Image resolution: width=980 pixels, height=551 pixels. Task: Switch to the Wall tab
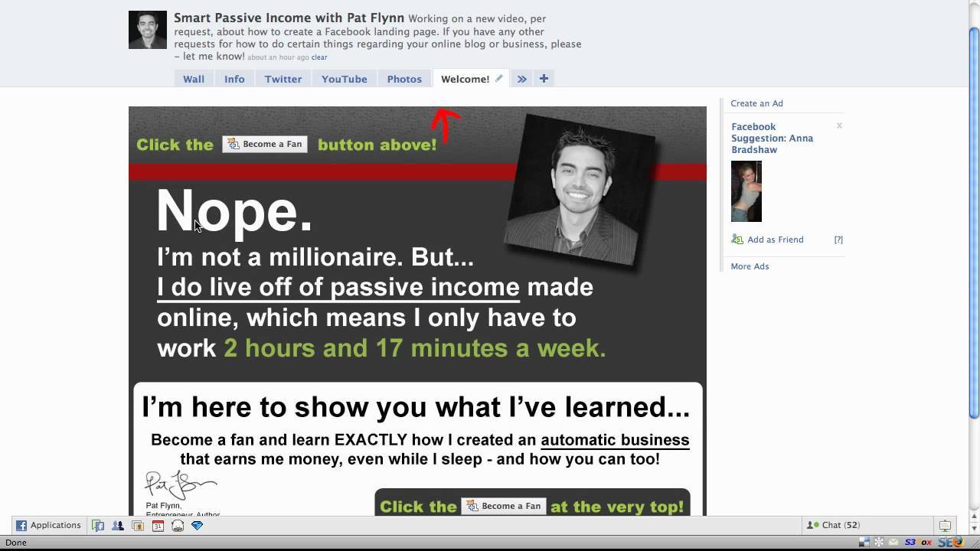pyautogui.click(x=194, y=79)
